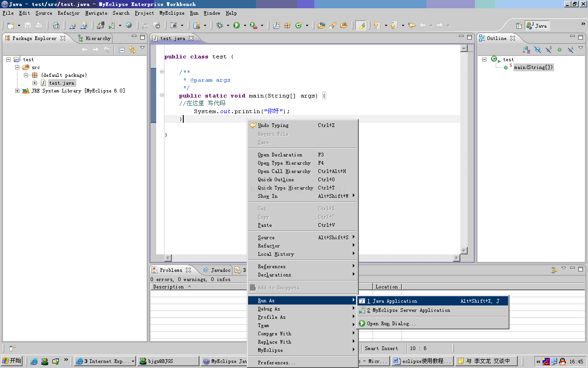This screenshot has height=368, width=588.
Task: Click the Java perspective button
Action: pyautogui.click(x=537, y=26)
